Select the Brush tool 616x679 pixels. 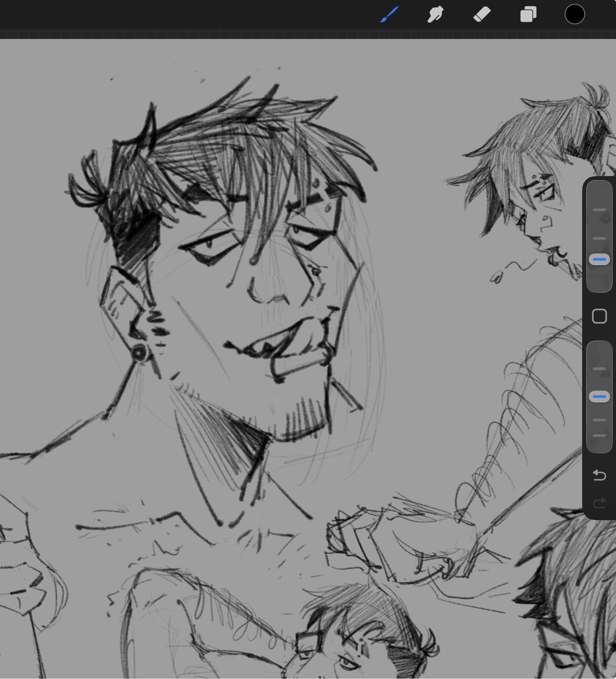pyautogui.click(x=389, y=15)
